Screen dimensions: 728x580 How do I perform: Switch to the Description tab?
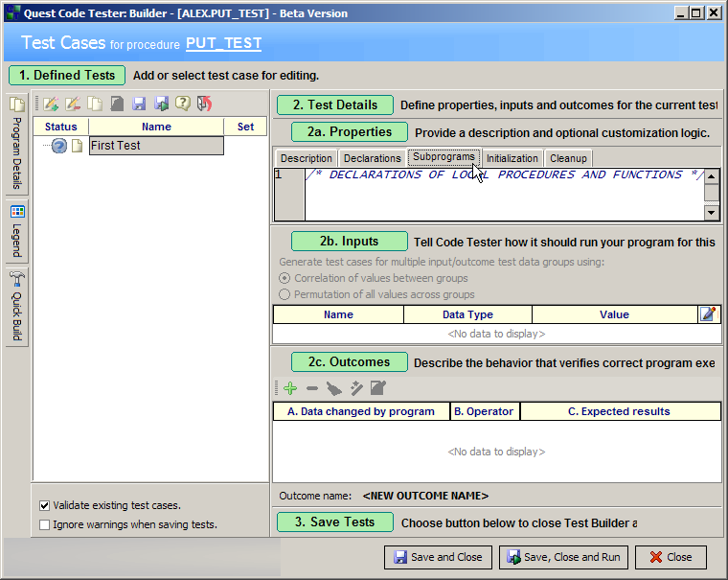pyautogui.click(x=307, y=158)
